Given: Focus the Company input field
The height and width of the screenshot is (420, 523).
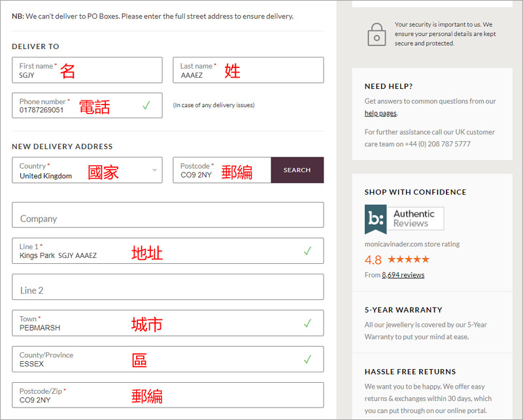Looking at the screenshot, I should 167,215.
